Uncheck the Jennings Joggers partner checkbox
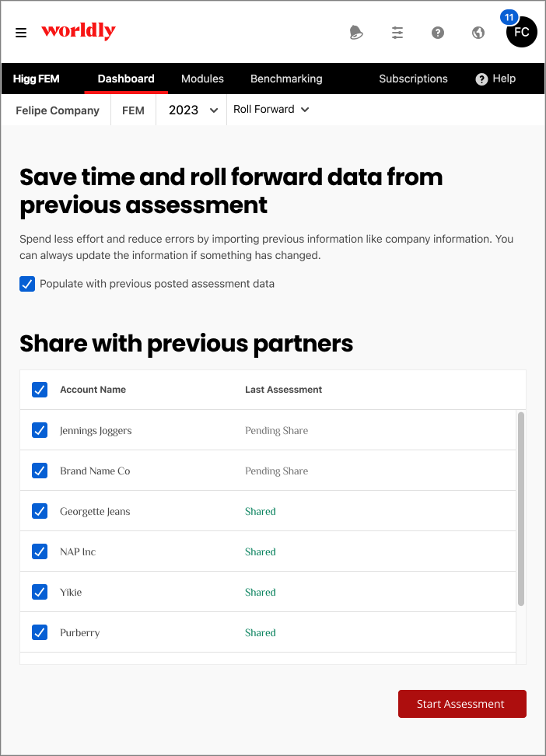The image size is (546, 756). pyautogui.click(x=40, y=430)
